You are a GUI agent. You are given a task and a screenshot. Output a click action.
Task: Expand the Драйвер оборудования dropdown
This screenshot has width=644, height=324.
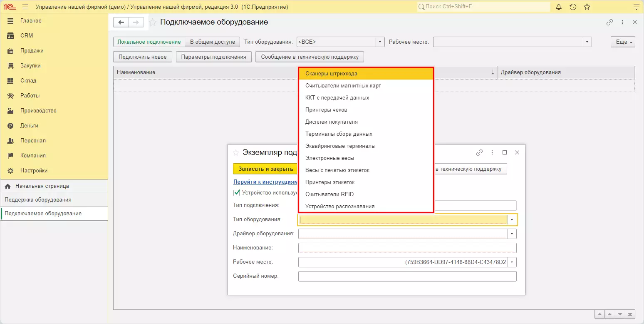click(x=512, y=234)
